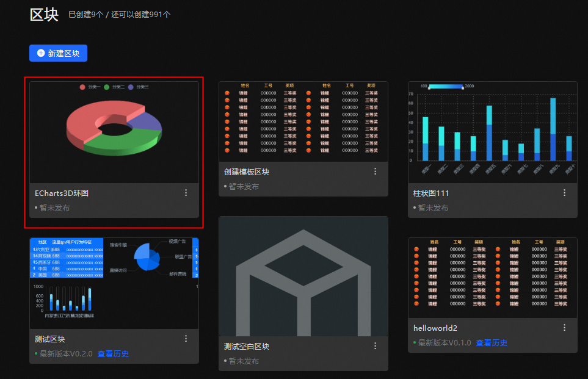The image size is (588, 379).
Task: Open more options for helloworld2 card
Action: (565, 328)
